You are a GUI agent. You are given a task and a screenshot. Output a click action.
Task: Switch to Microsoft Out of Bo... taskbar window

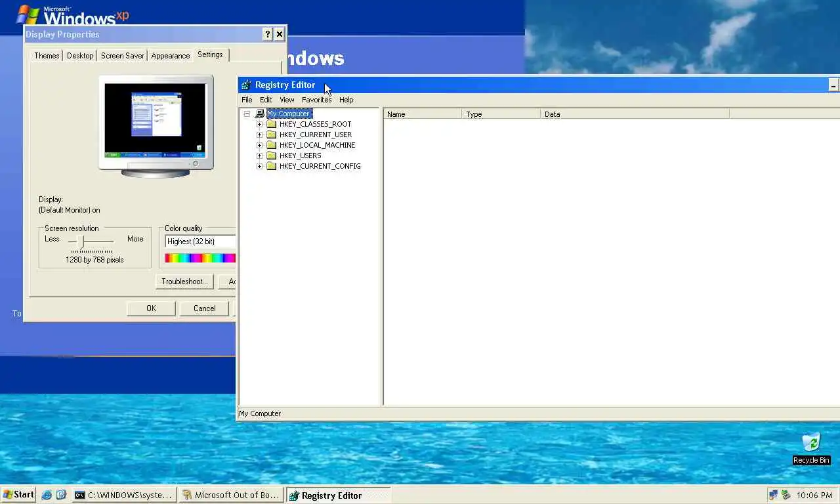coord(231,495)
